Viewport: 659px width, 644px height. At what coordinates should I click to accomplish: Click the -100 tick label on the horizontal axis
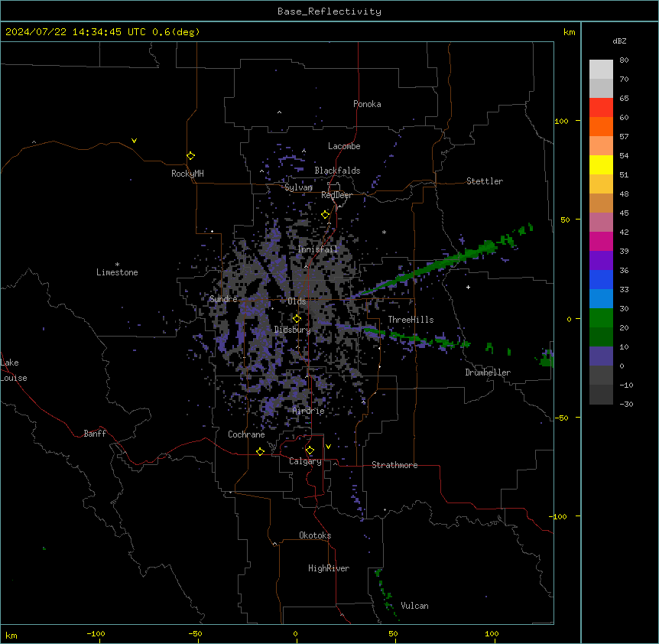click(x=96, y=633)
